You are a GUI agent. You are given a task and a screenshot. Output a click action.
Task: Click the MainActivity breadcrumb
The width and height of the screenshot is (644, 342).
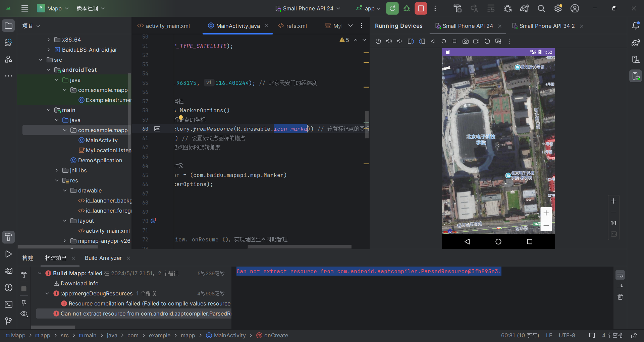click(x=226, y=335)
